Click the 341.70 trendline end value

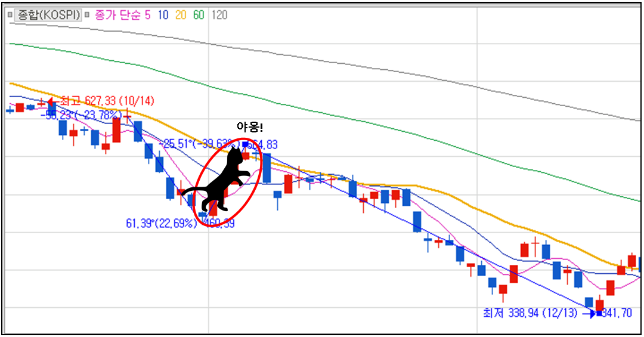[x=617, y=314]
